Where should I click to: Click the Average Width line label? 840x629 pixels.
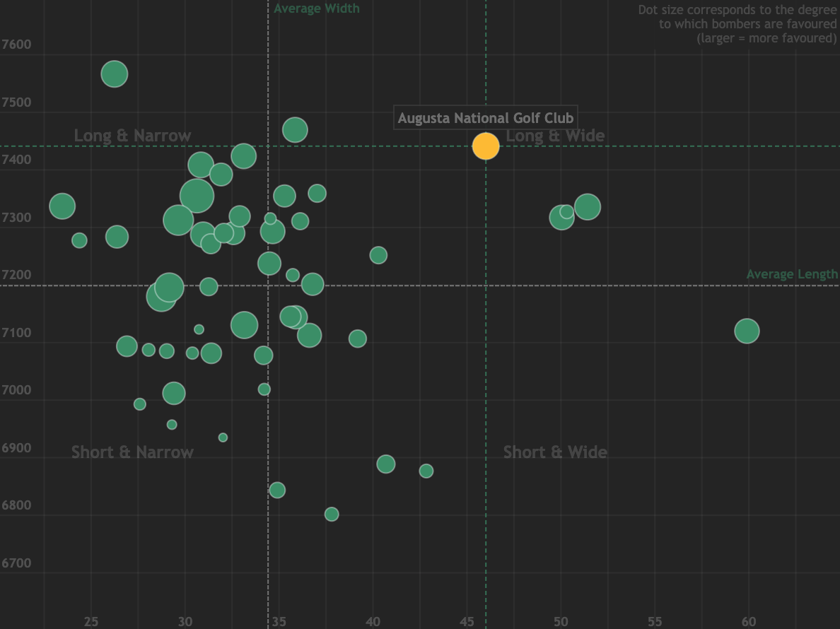pos(317,8)
